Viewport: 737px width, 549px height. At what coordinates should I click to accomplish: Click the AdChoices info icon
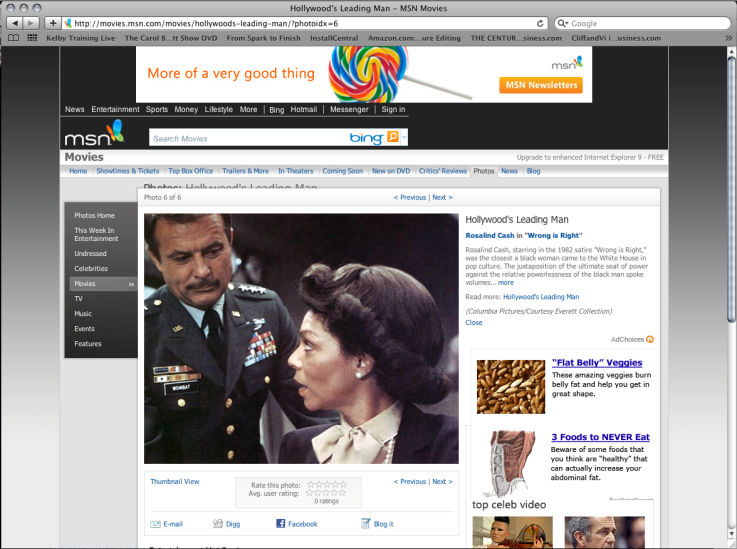[650, 339]
